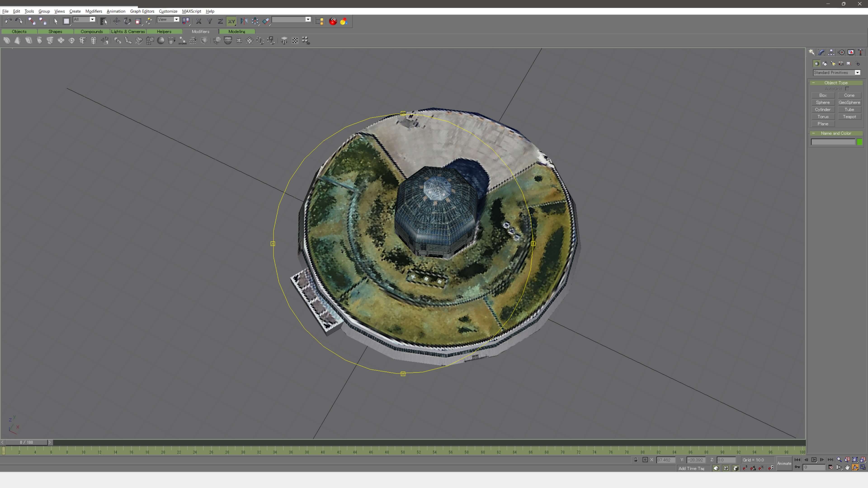This screenshot has height=488, width=868.
Task: Collapse the Object Type rollout
Action: (836, 82)
